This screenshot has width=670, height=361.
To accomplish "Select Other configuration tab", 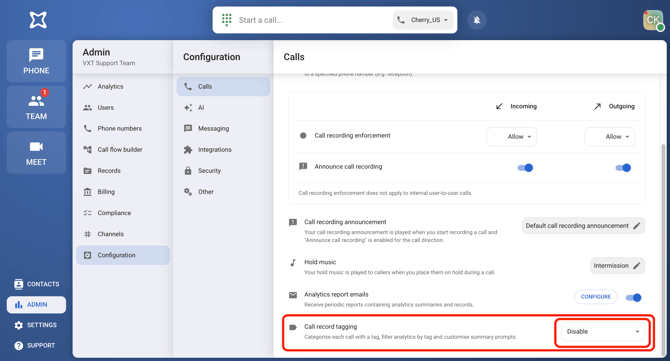I will (x=223, y=192).
